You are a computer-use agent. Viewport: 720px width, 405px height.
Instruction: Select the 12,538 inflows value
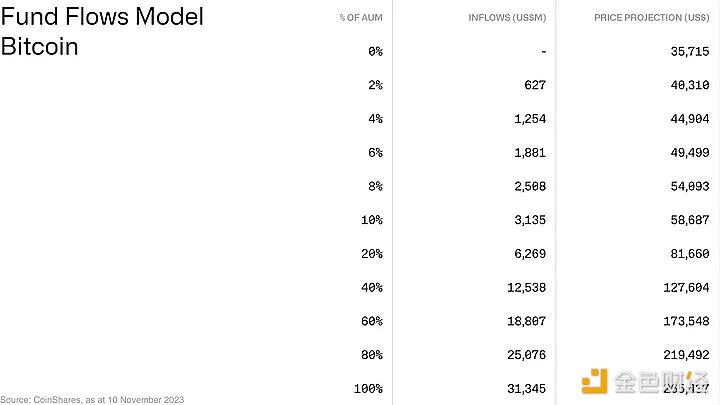(523, 287)
